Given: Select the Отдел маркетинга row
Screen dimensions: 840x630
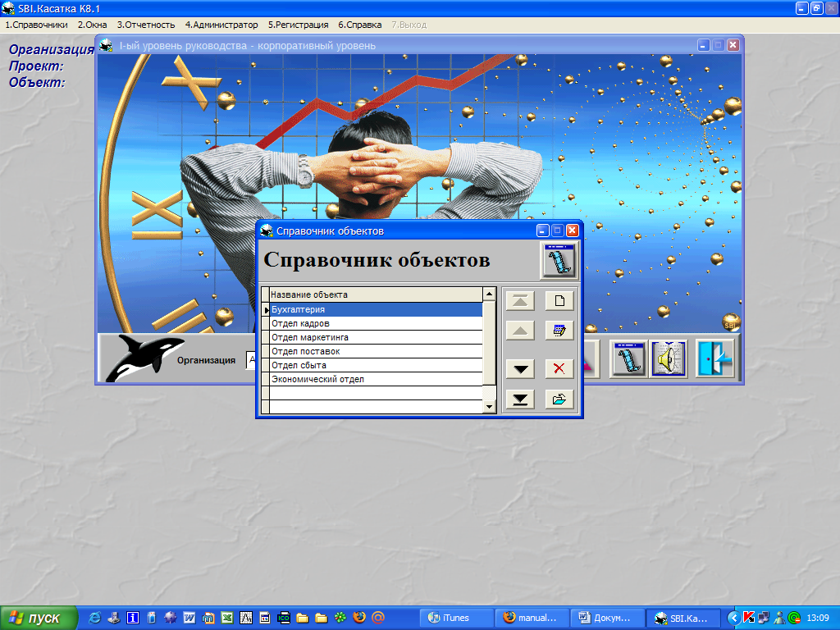Looking at the screenshot, I should click(376, 337).
